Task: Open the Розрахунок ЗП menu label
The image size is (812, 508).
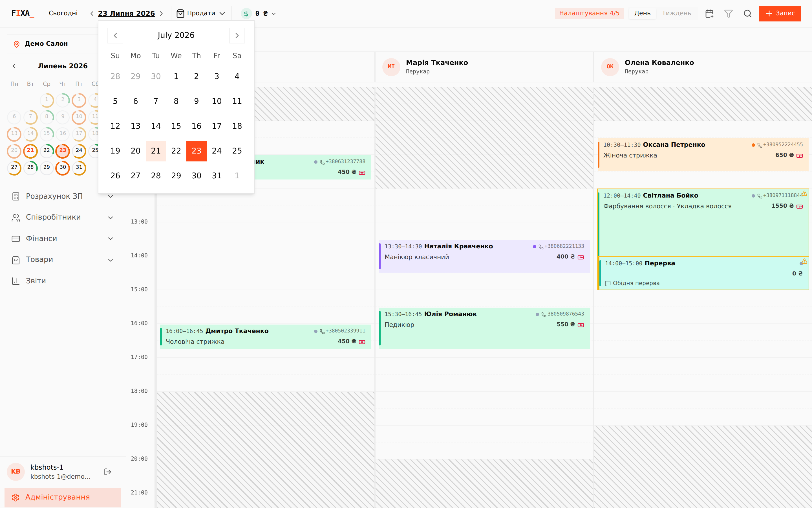Action: (x=54, y=196)
